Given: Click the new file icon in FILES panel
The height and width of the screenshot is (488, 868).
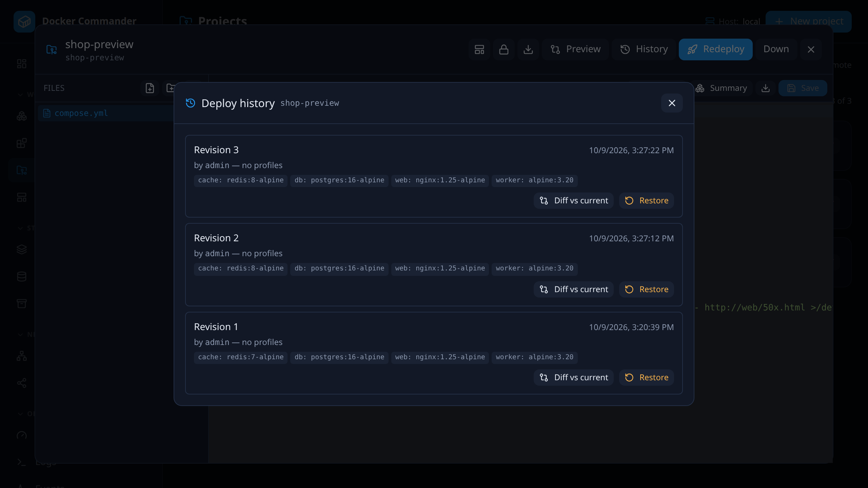Looking at the screenshot, I should pos(150,88).
